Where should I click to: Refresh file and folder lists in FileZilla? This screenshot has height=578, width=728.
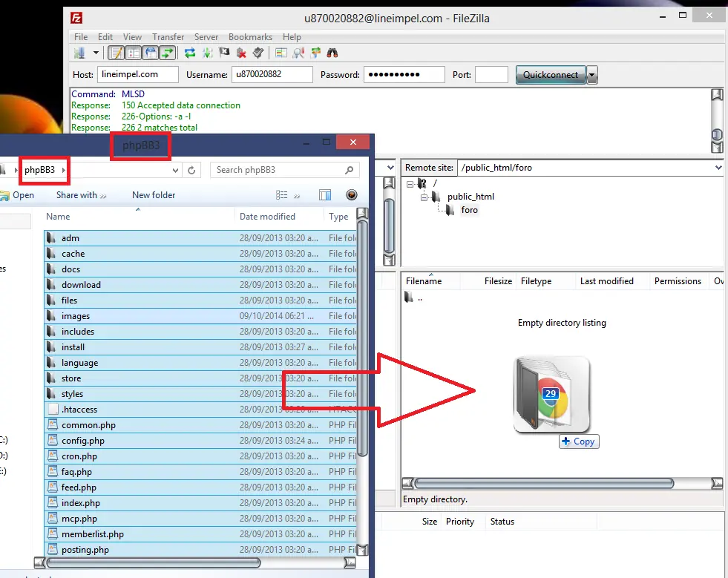pyautogui.click(x=190, y=53)
